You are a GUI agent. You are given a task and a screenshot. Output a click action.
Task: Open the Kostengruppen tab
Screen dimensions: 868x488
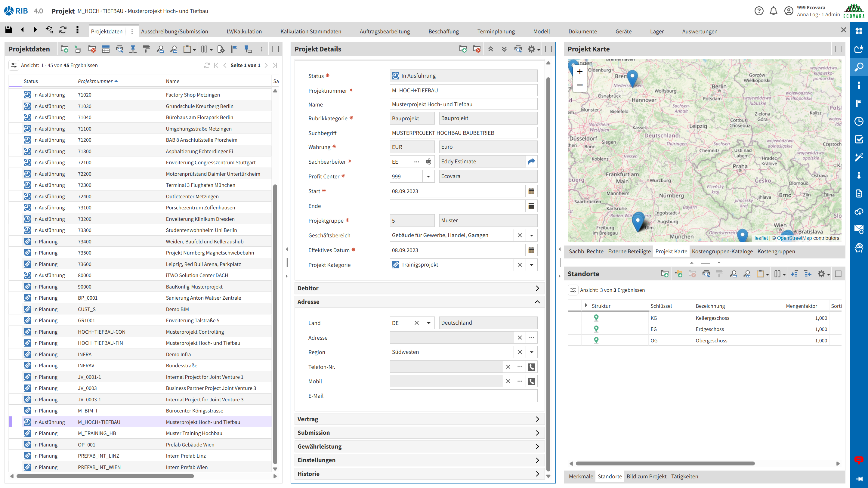(x=776, y=252)
